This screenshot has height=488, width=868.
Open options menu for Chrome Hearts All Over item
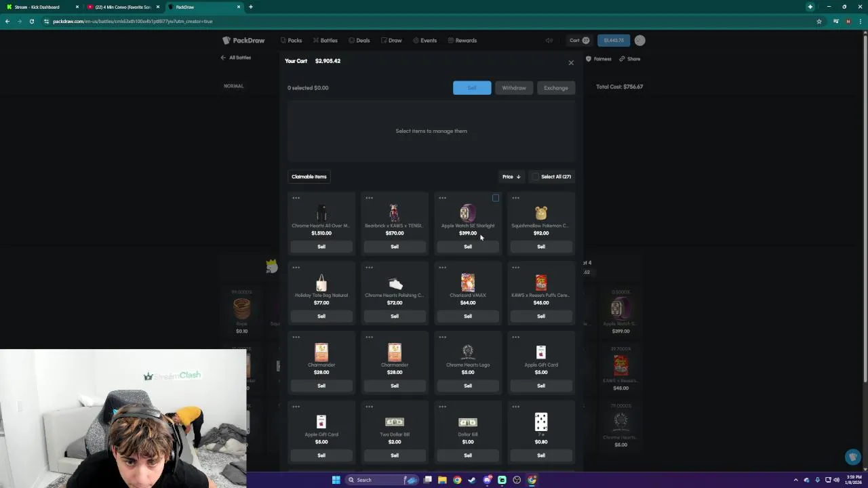(296, 198)
